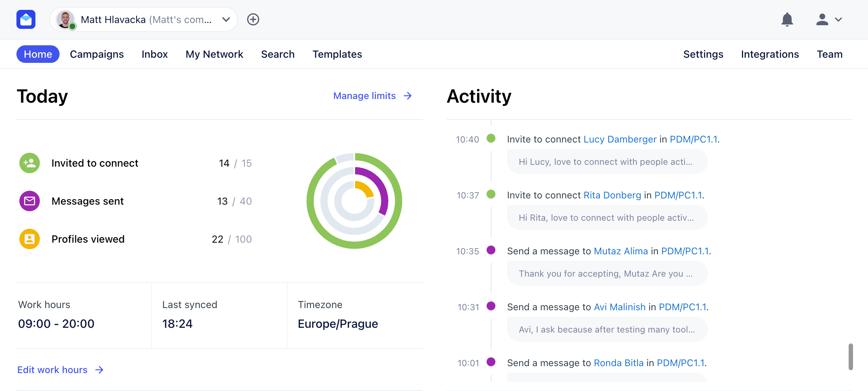Click the purple 10:35 timeline marker

click(x=491, y=250)
